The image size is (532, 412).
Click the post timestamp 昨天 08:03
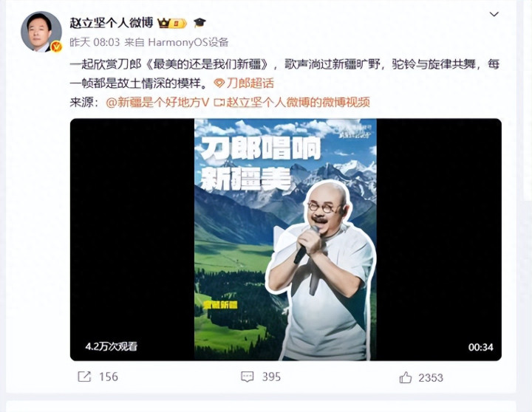(95, 42)
